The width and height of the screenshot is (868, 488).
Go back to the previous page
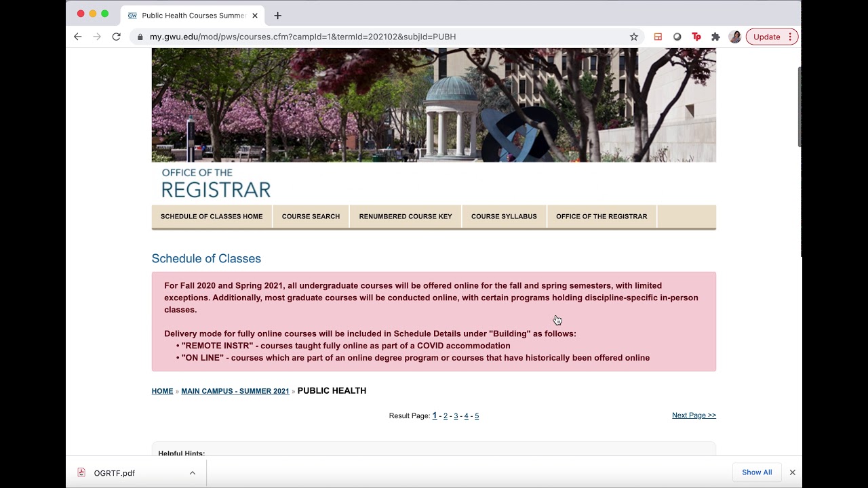pyautogui.click(x=78, y=37)
